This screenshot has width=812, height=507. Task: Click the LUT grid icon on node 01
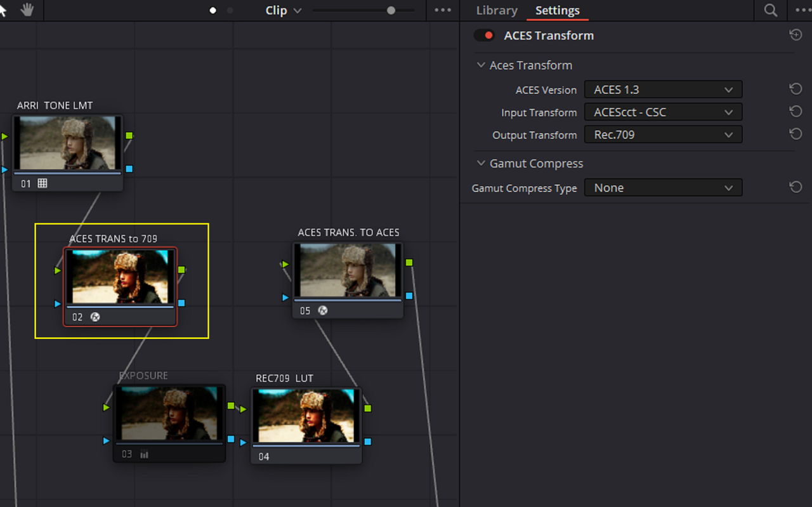[43, 183]
